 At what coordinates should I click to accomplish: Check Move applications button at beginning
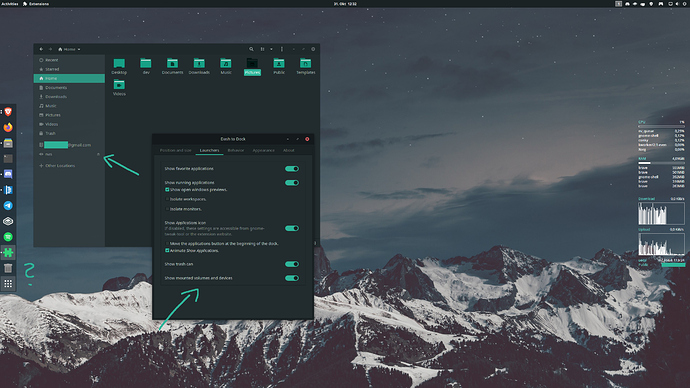(167, 243)
